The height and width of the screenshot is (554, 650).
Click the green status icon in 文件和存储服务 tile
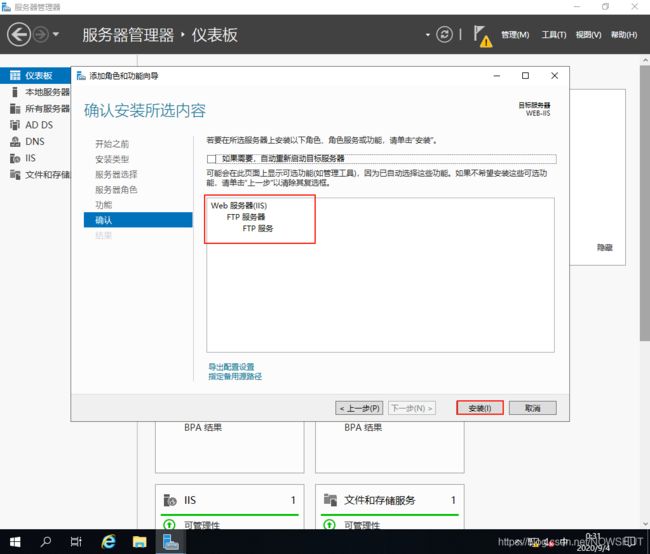[x=329, y=525]
